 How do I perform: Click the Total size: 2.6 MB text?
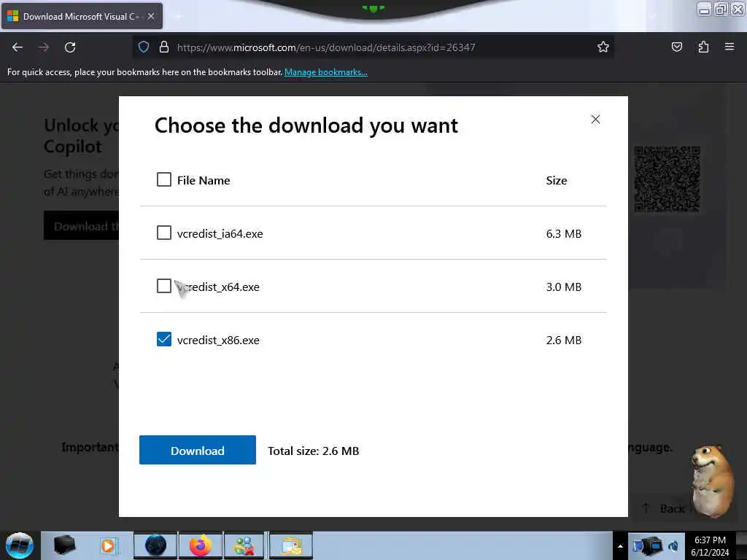(x=314, y=451)
